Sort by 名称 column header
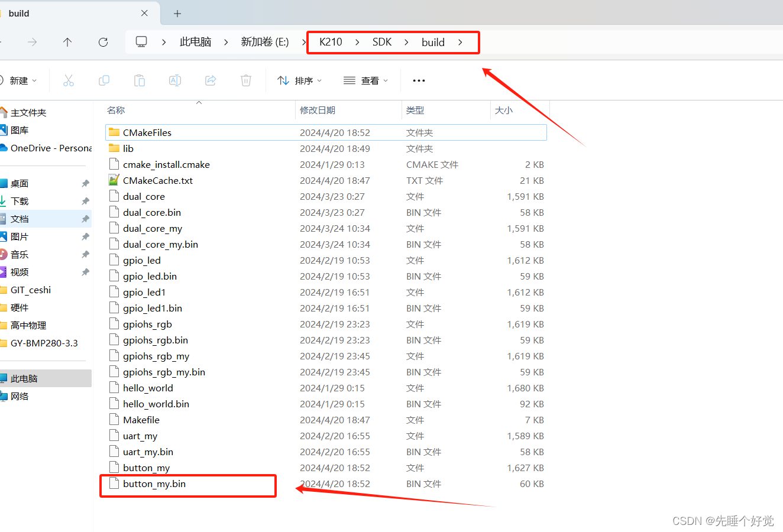 [x=116, y=110]
